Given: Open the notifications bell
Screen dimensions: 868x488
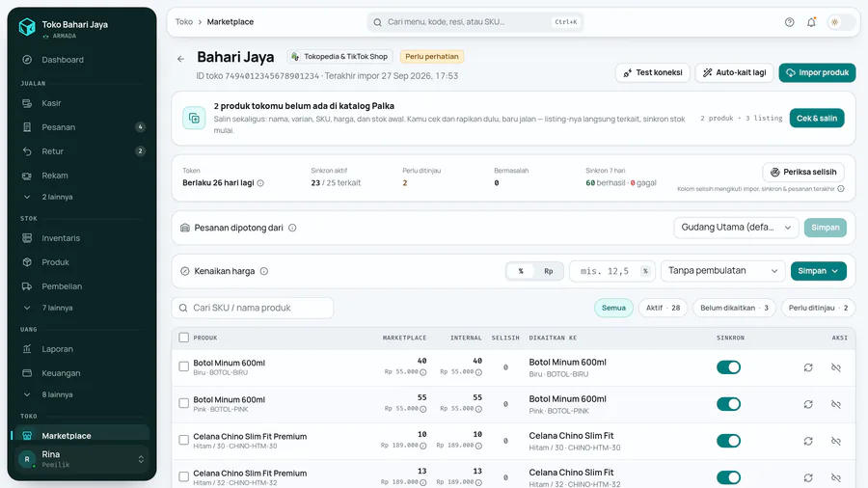Looking at the screenshot, I should click(x=811, y=22).
